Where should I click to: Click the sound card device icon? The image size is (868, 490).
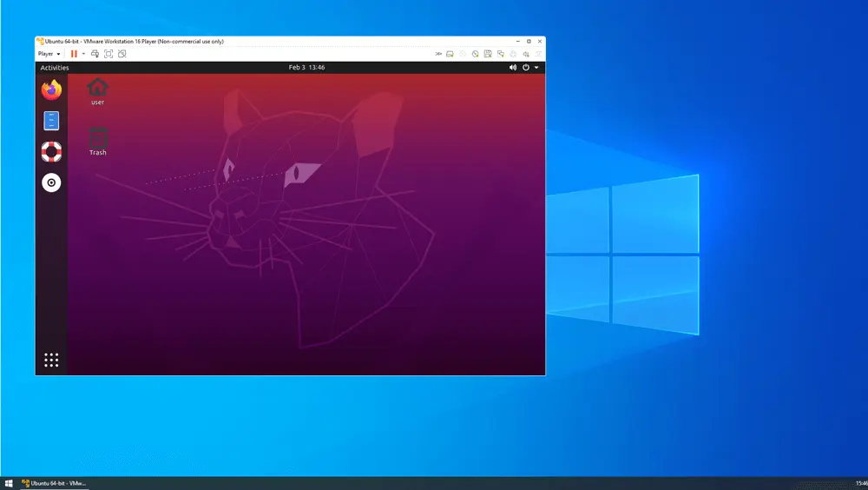526,54
